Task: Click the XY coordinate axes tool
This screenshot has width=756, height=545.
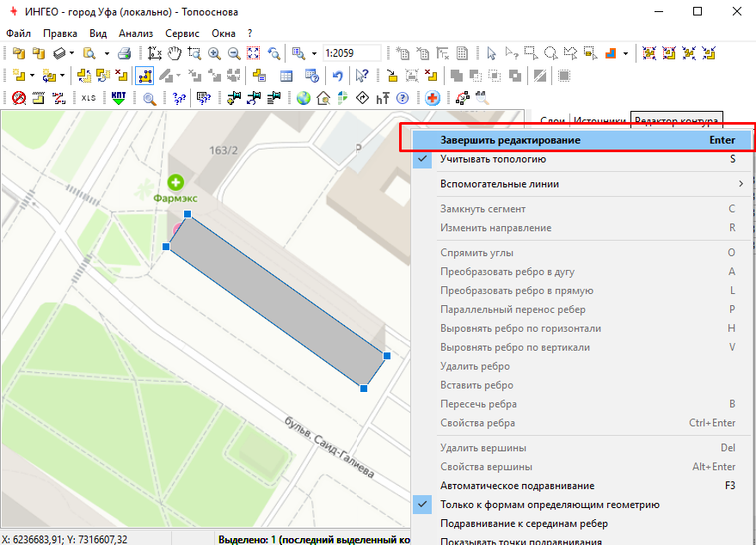Action: tap(154, 53)
